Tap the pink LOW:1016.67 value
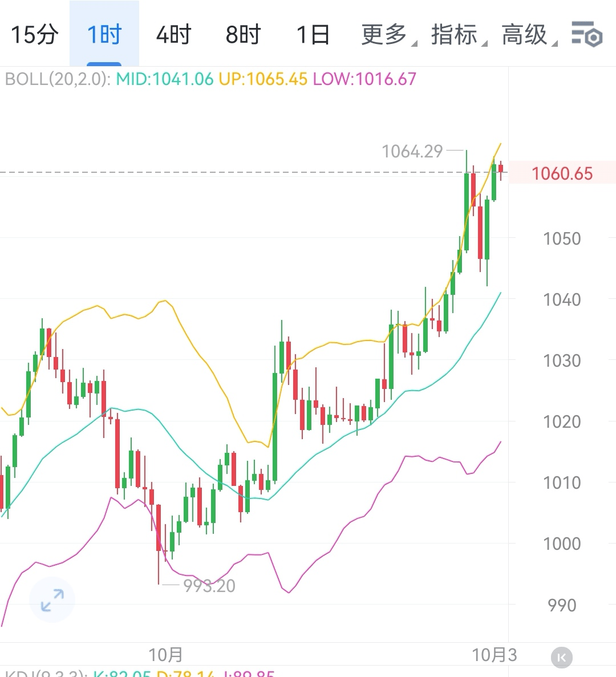 (x=364, y=79)
